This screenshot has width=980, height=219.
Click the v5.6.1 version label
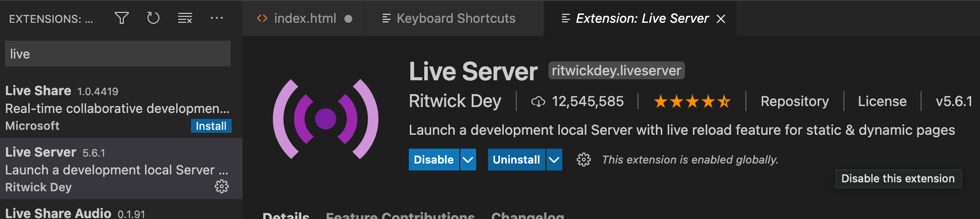[x=954, y=102]
